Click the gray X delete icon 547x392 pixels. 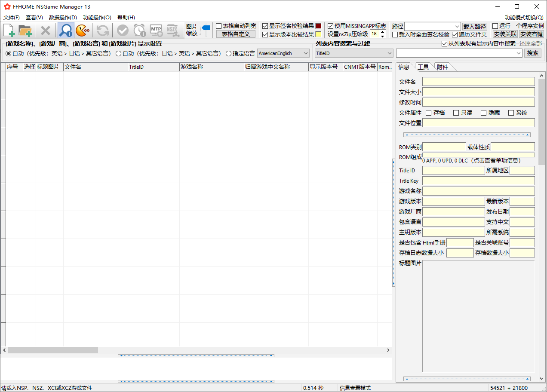(46, 30)
